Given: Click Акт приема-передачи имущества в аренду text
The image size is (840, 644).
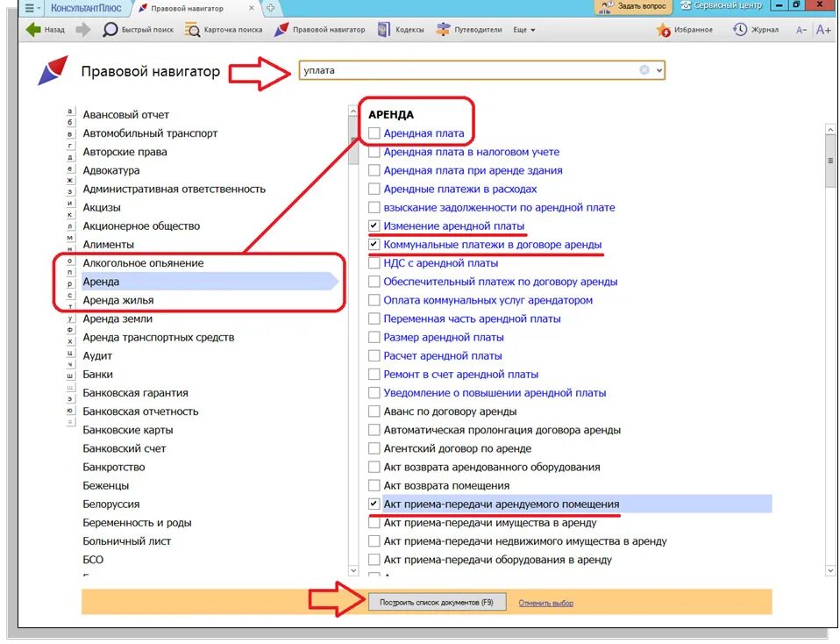Looking at the screenshot, I should (x=489, y=522).
